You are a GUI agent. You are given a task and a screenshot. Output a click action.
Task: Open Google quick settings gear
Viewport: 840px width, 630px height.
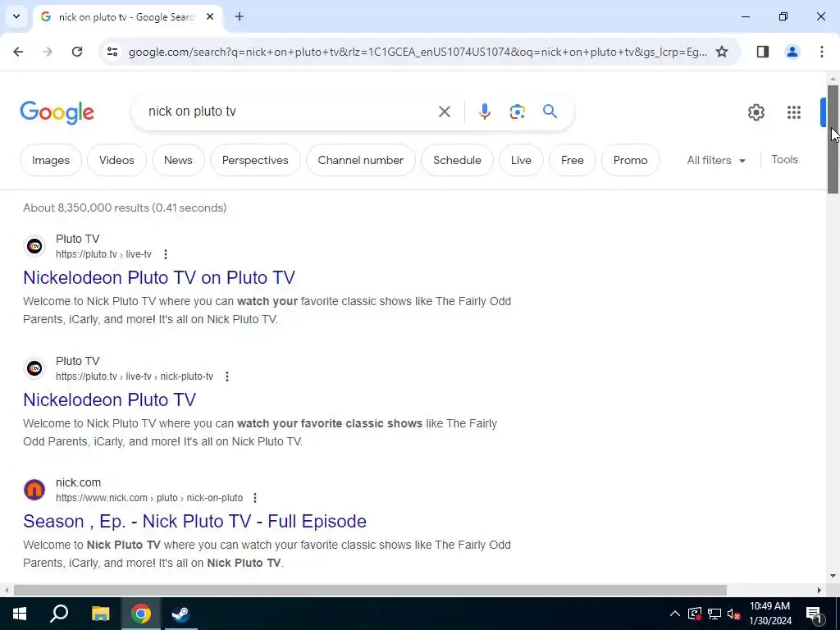click(756, 112)
